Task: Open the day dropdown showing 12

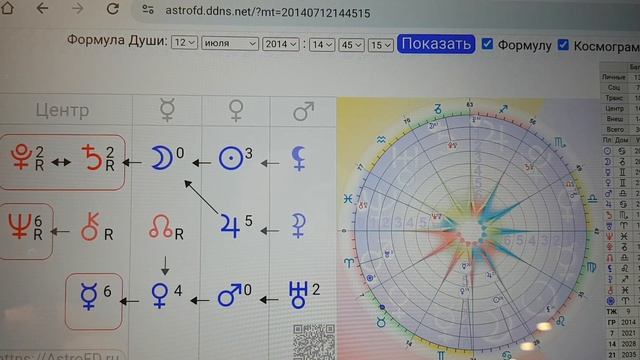Action: 184,43
